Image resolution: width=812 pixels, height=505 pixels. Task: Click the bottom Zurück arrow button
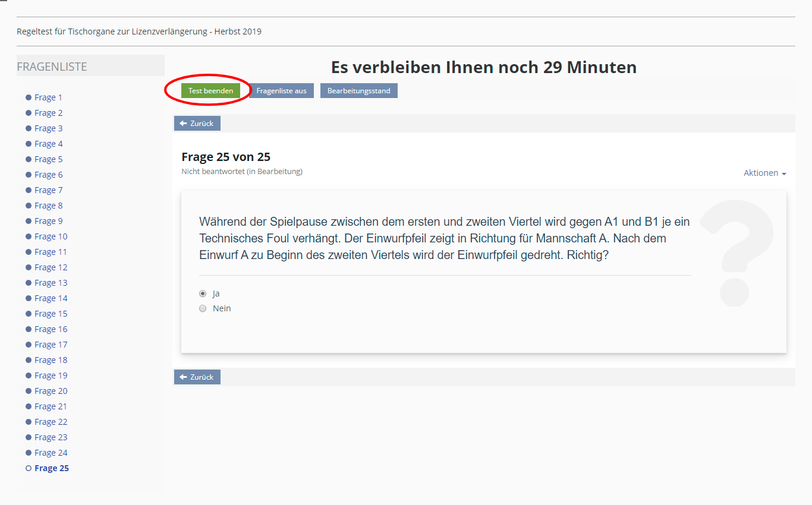197,377
